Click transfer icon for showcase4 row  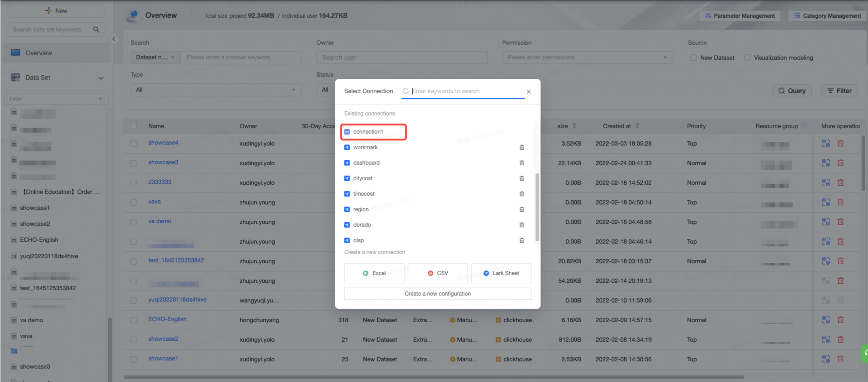[825, 143]
